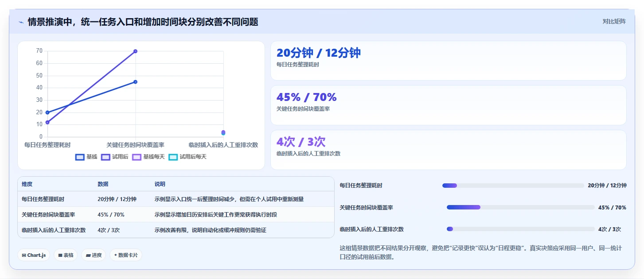Click the 每日任务整理耗时 x-axis label on chart
644x279 pixels.
coord(47,145)
